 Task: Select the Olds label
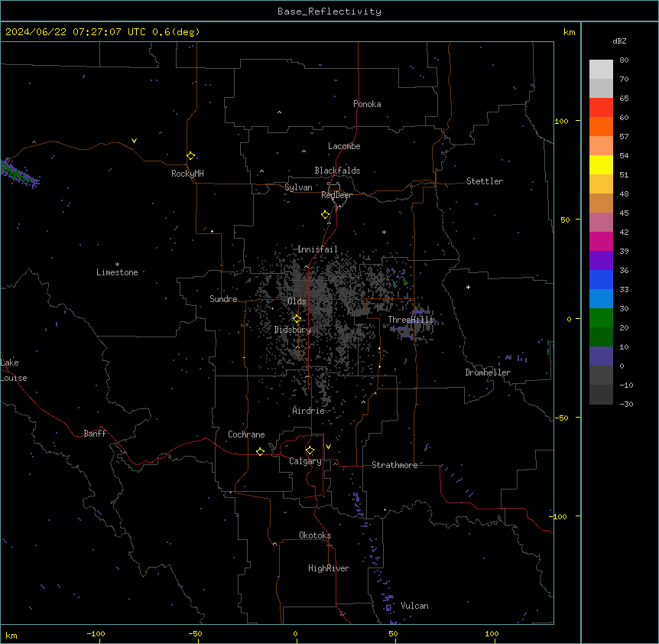pyautogui.click(x=297, y=301)
